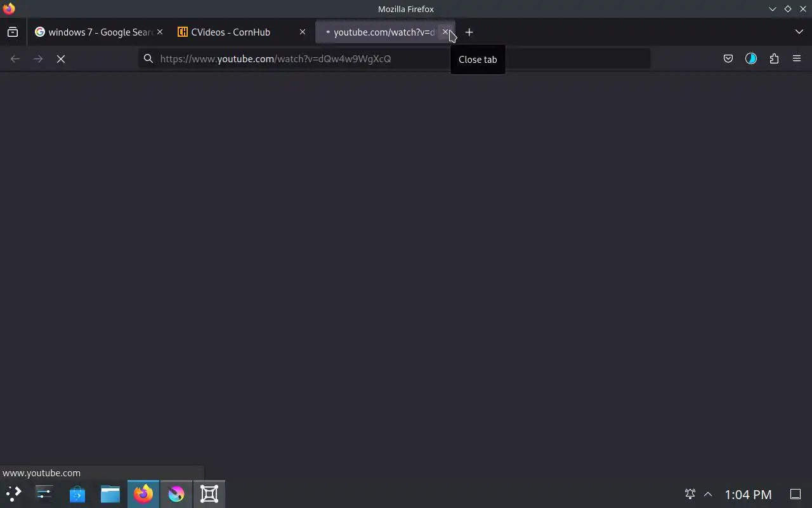812x508 pixels.
Task: Open Firefox View recent browsing icon
Action: point(13,32)
